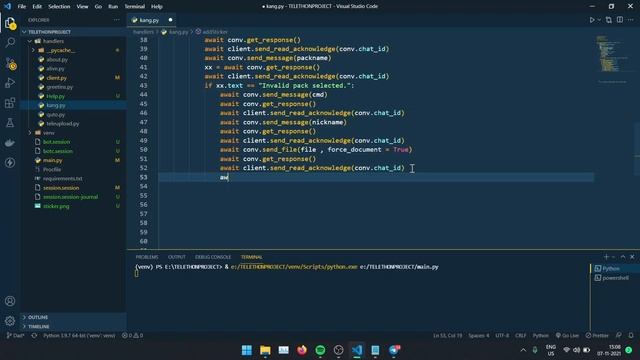
Task: Open Spotify from taskbar
Action: 320,350
